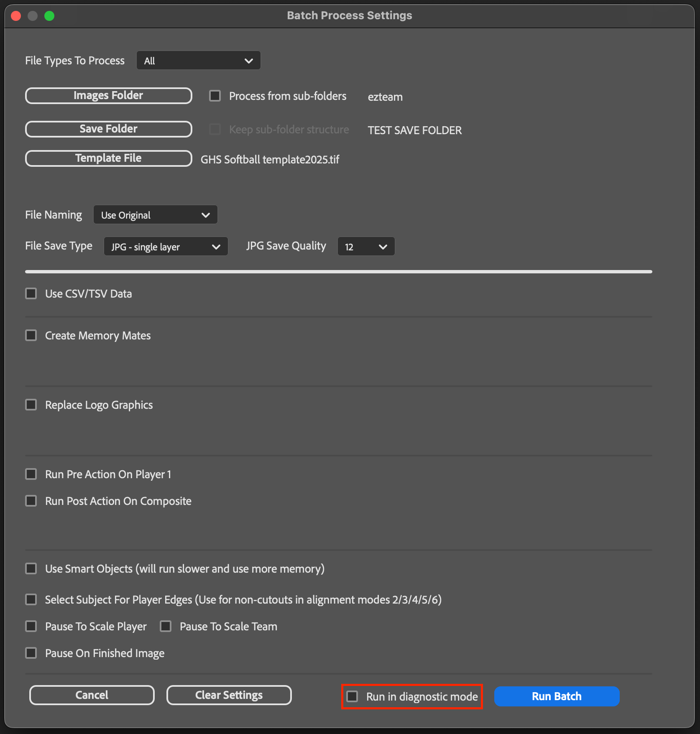The height and width of the screenshot is (734, 700).
Task: Enable Run in diagnostic mode checkbox
Action: click(x=353, y=696)
